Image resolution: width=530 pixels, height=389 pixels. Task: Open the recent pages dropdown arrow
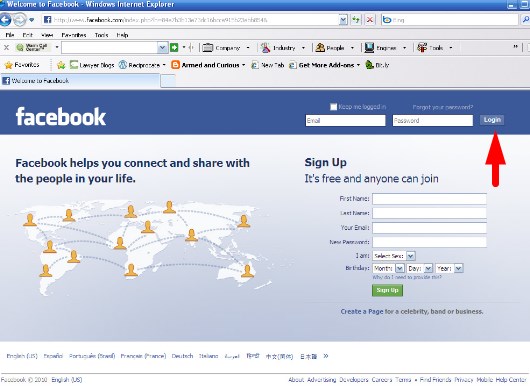(32, 20)
